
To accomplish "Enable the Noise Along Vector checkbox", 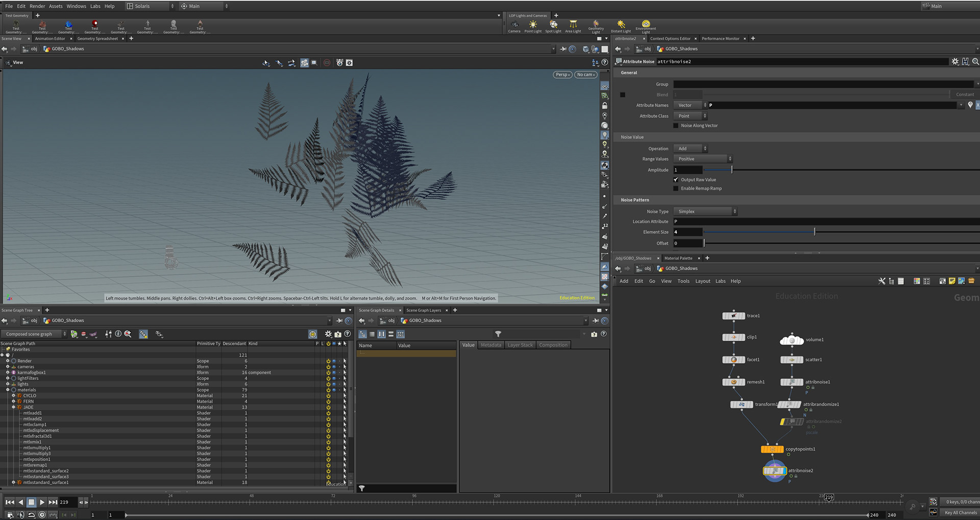I will pos(676,126).
